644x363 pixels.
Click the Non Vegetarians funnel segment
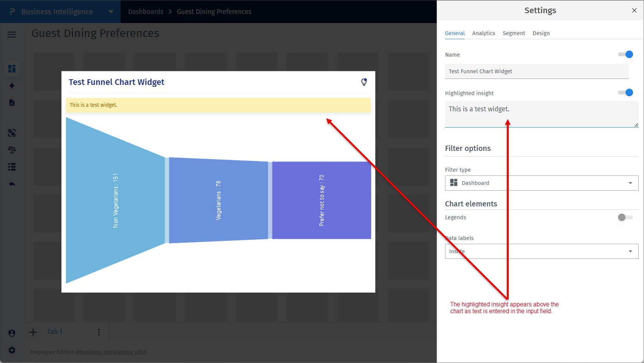(x=115, y=200)
